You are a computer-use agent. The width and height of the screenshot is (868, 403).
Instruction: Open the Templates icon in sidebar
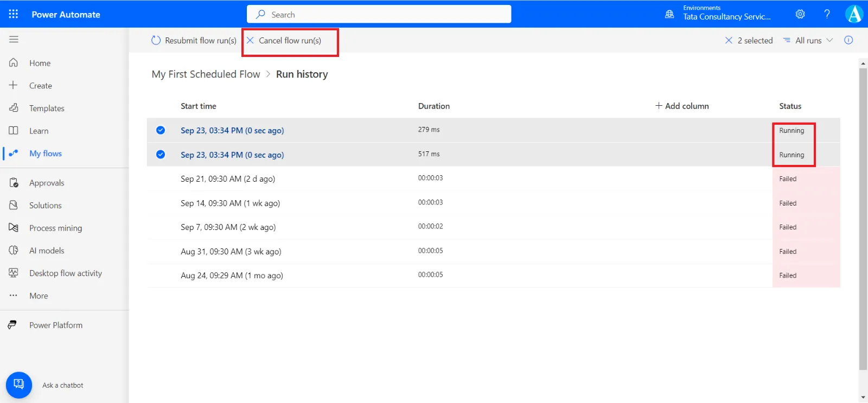coord(14,108)
